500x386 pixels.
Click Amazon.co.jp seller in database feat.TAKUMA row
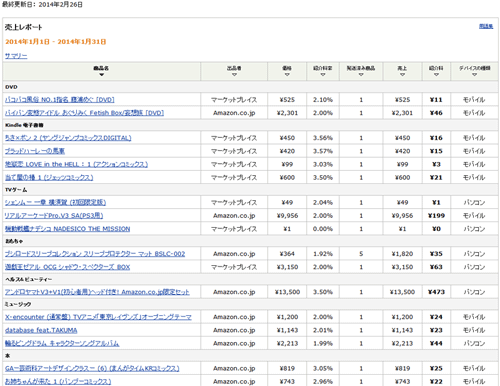(x=234, y=330)
